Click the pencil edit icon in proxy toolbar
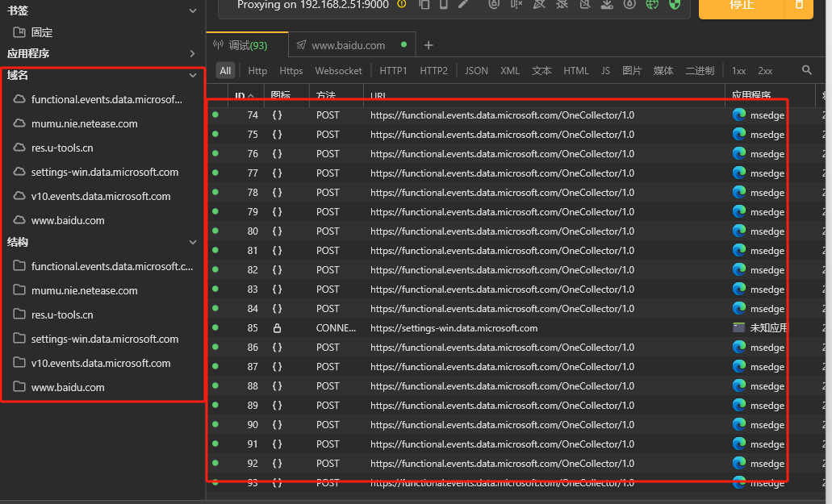832x504 pixels. [x=463, y=4]
